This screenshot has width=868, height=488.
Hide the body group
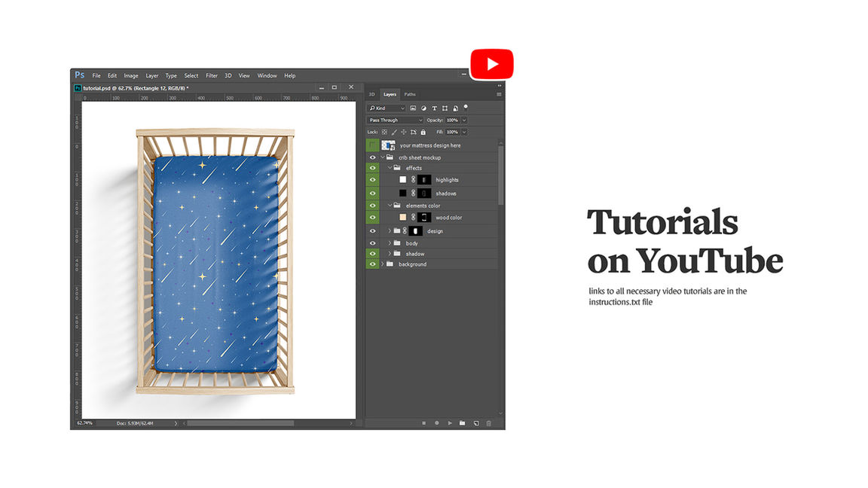[372, 243]
